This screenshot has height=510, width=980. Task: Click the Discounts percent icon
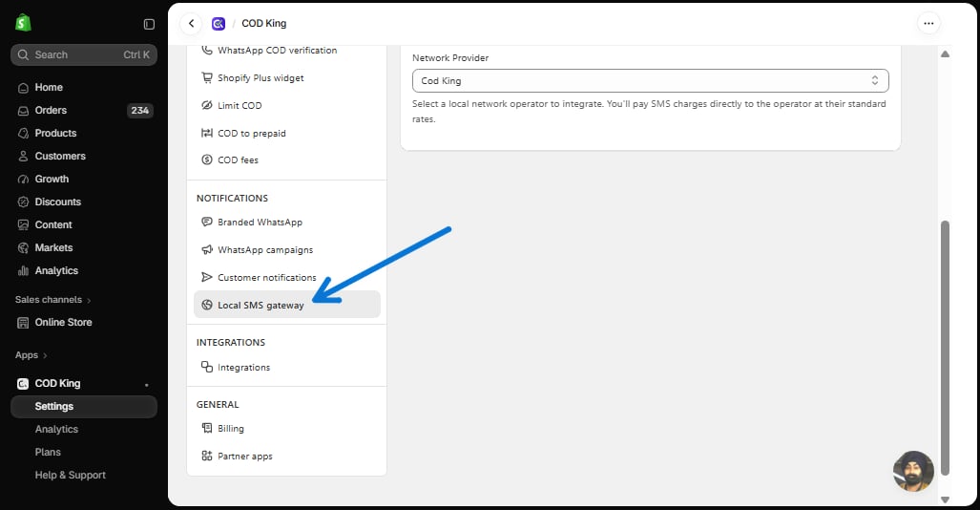tap(23, 202)
